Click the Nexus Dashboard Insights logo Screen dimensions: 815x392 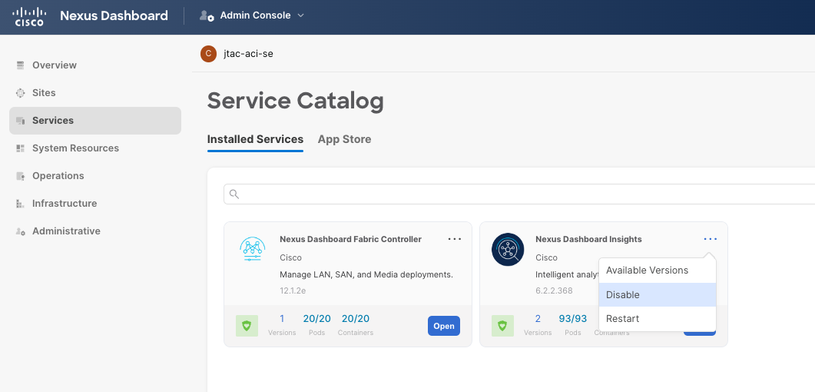[508, 250]
